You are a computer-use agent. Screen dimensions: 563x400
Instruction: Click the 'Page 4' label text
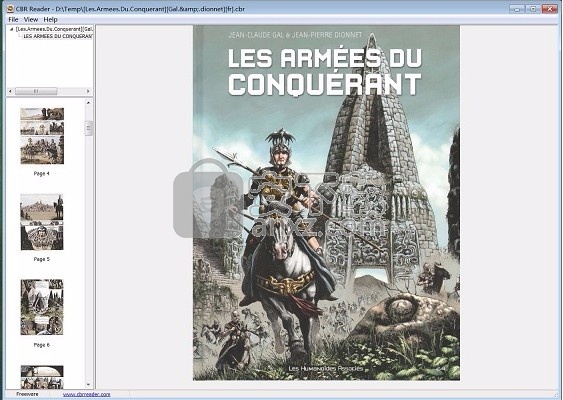click(x=42, y=173)
